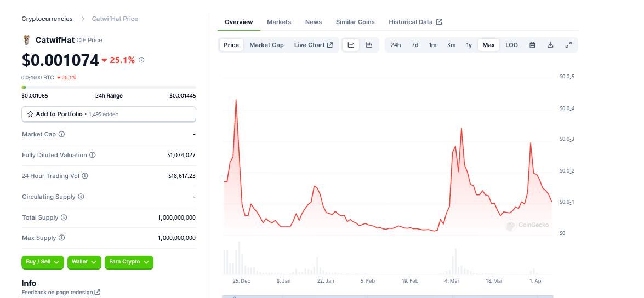Set chart range to Max
This screenshot has height=298, width=644.
tap(488, 45)
